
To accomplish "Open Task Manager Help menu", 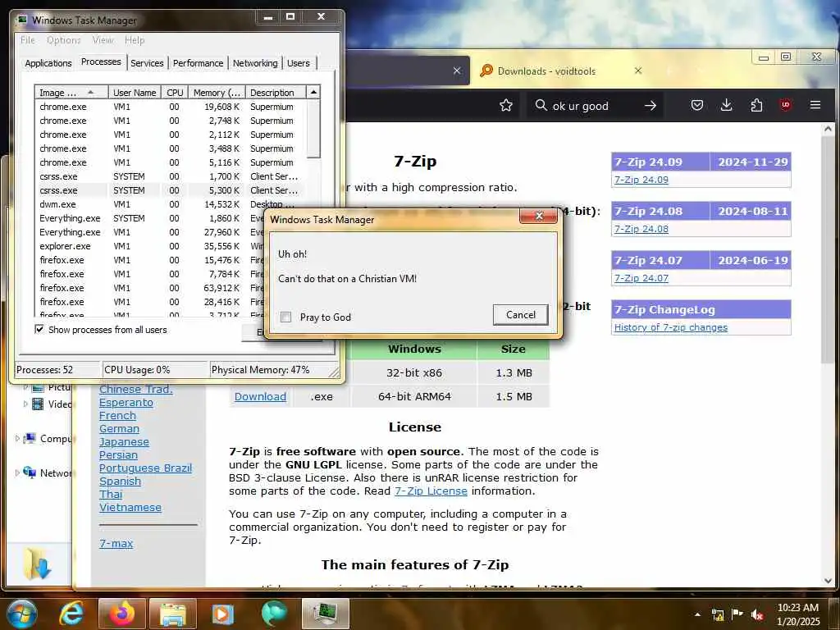I will click(x=135, y=40).
